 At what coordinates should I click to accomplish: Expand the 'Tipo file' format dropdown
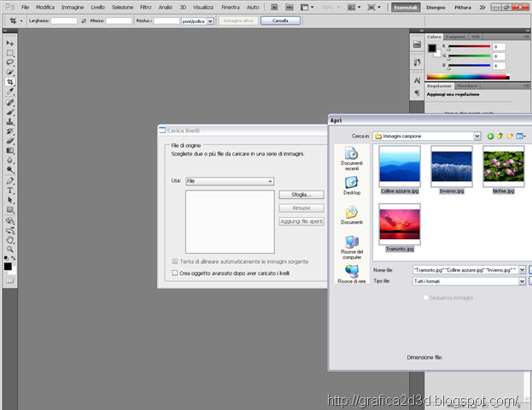(522, 280)
